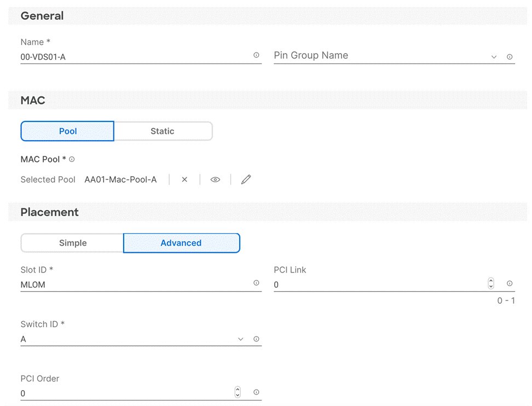Click the info icon next to MAC Pool label

tap(72, 159)
